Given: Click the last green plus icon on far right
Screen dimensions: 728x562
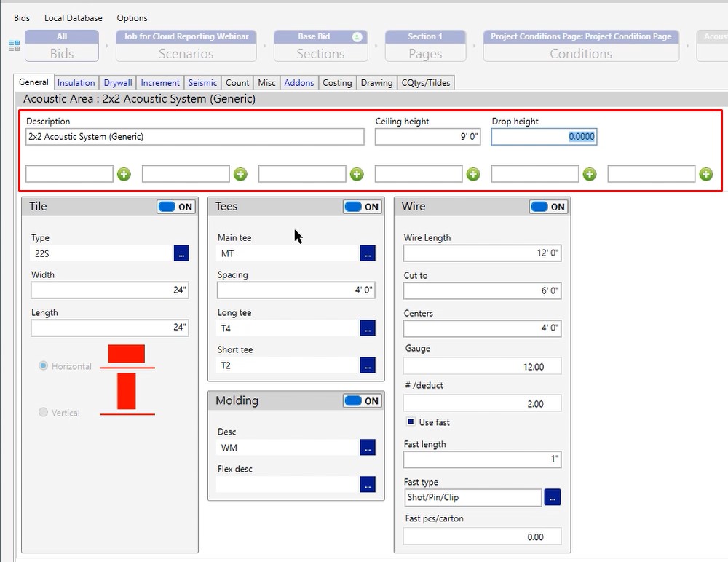Looking at the screenshot, I should [x=705, y=174].
